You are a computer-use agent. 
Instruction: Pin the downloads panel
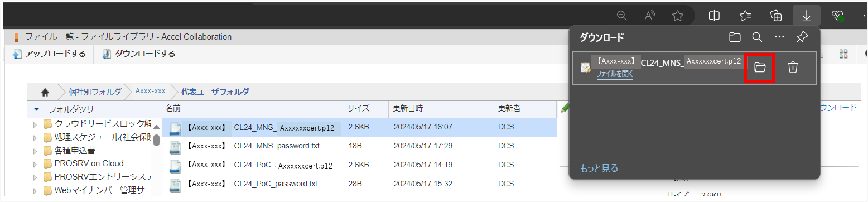pos(802,37)
